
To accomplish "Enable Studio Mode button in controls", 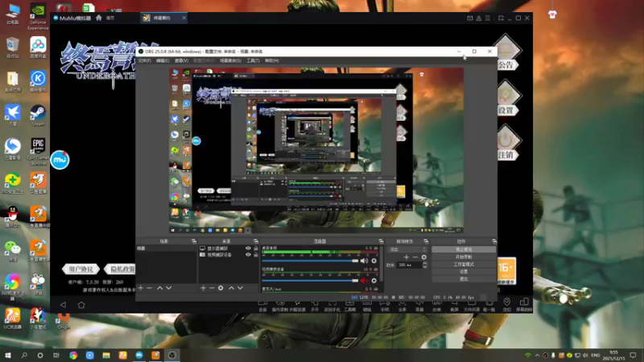I will click(x=464, y=265).
